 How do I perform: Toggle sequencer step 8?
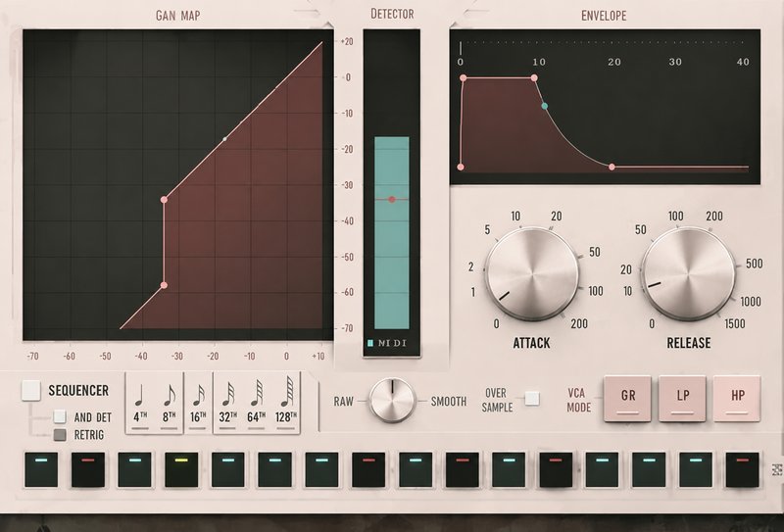[x=368, y=469]
